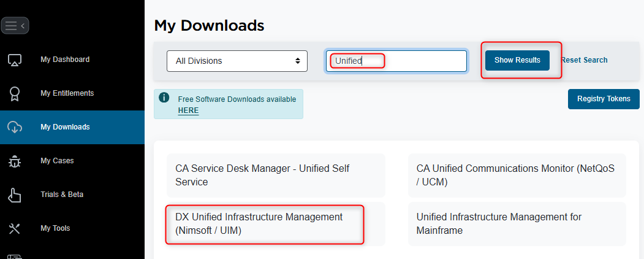
Task: Follow the HERE link for free software
Action: (x=188, y=110)
